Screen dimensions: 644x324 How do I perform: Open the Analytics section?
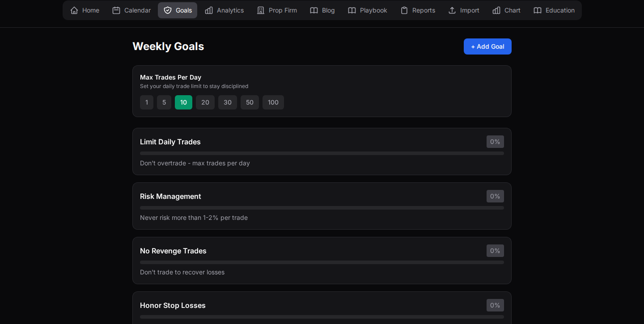pyautogui.click(x=224, y=10)
